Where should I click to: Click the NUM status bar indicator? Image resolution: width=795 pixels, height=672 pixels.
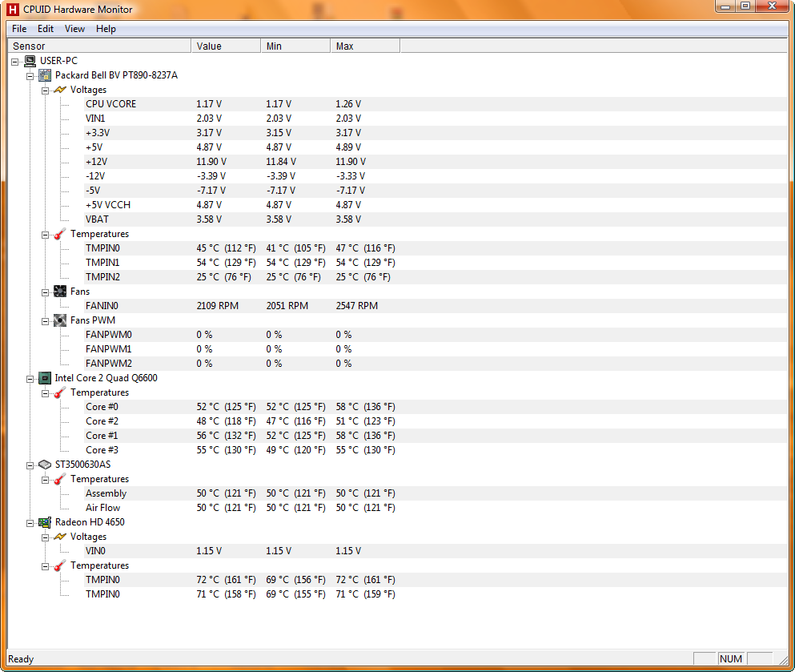point(731,659)
